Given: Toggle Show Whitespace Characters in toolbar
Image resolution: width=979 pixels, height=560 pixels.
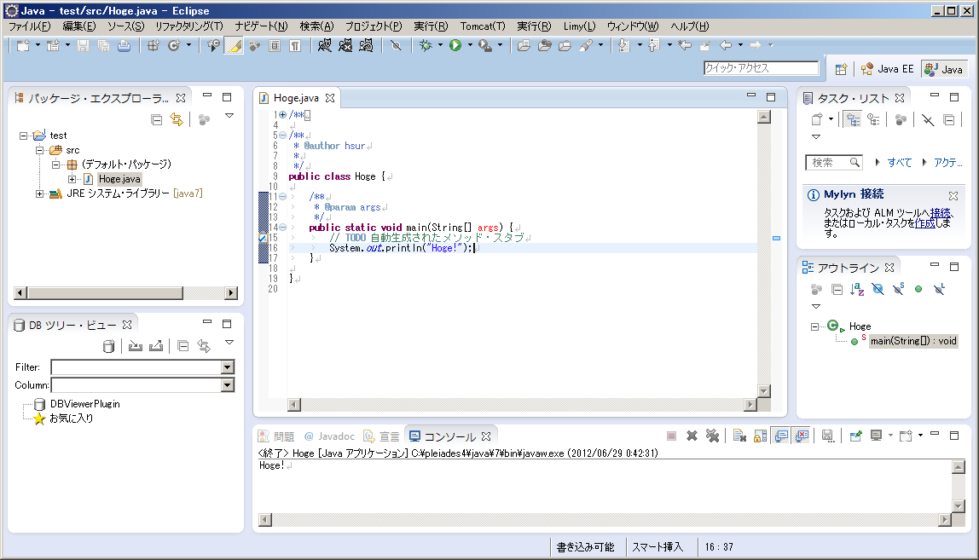Looking at the screenshot, I should pos(294,45).
